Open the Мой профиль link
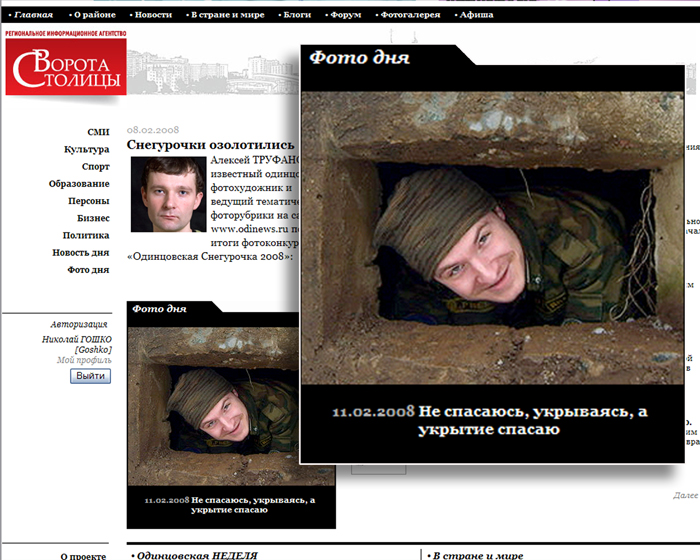This screenshot has height=560, width=700. tap(84, 360)
